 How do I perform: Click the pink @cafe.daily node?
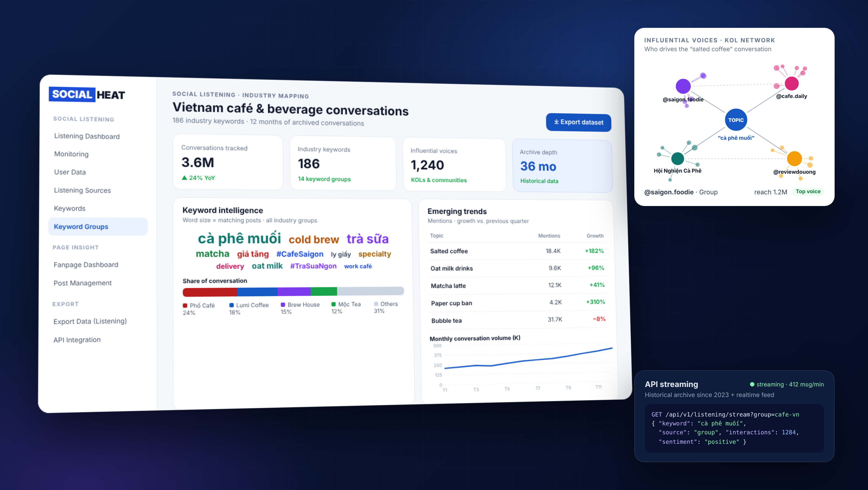tap(791, 83)
